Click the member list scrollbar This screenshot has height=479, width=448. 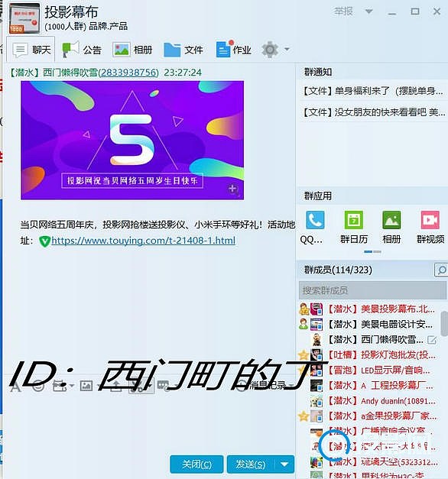[x=444, y=324]
